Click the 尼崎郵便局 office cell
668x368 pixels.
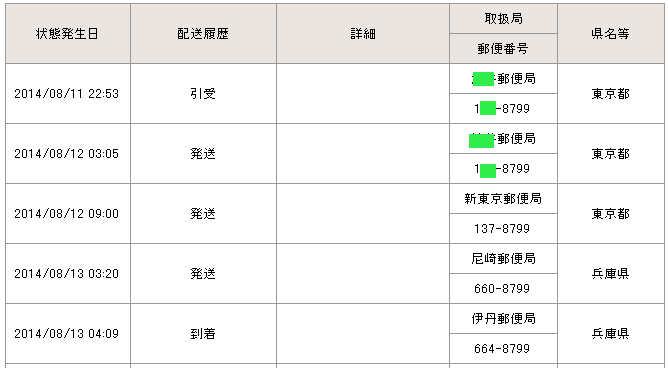(x=503, y=259)
